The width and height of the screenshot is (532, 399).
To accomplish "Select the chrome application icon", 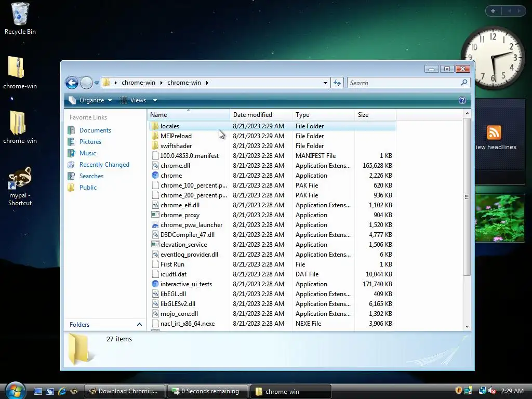I will [155, 176].
